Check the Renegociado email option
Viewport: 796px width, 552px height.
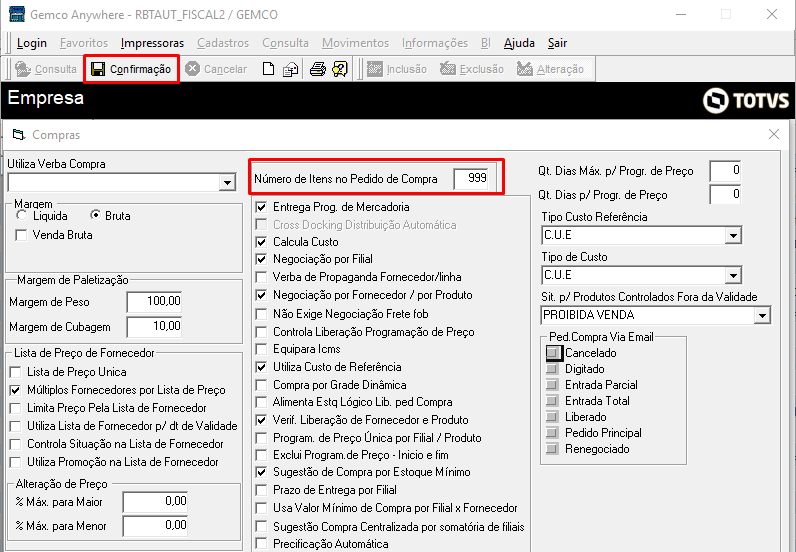(552, 449)
